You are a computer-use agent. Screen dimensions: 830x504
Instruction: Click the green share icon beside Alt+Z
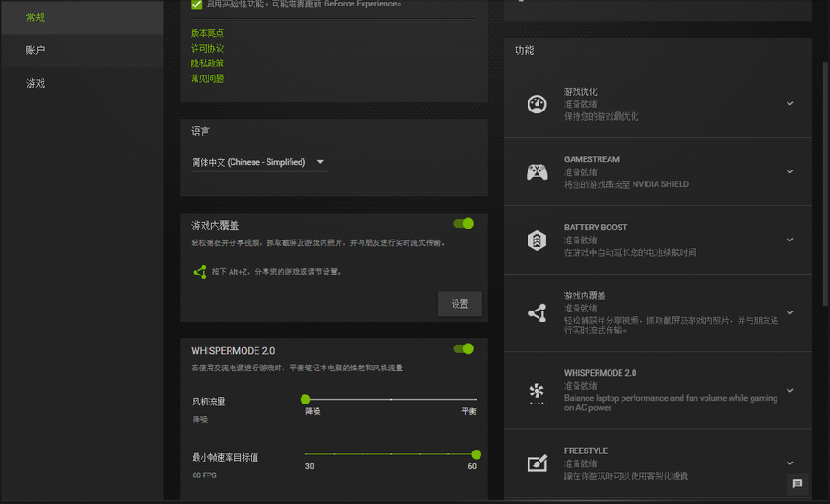199,272
